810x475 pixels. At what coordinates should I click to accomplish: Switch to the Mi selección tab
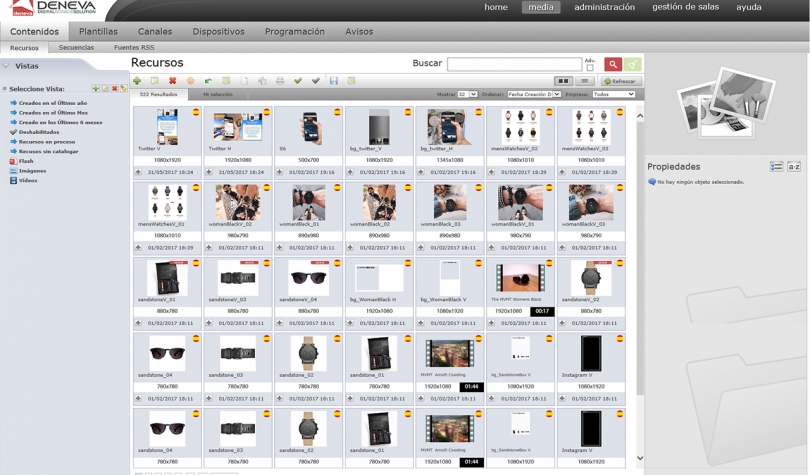218,94
